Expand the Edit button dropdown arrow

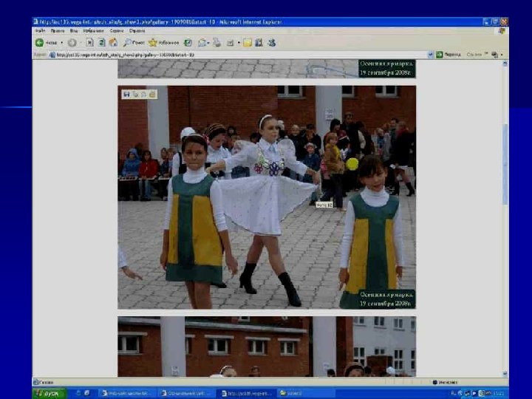pos(239,43)
